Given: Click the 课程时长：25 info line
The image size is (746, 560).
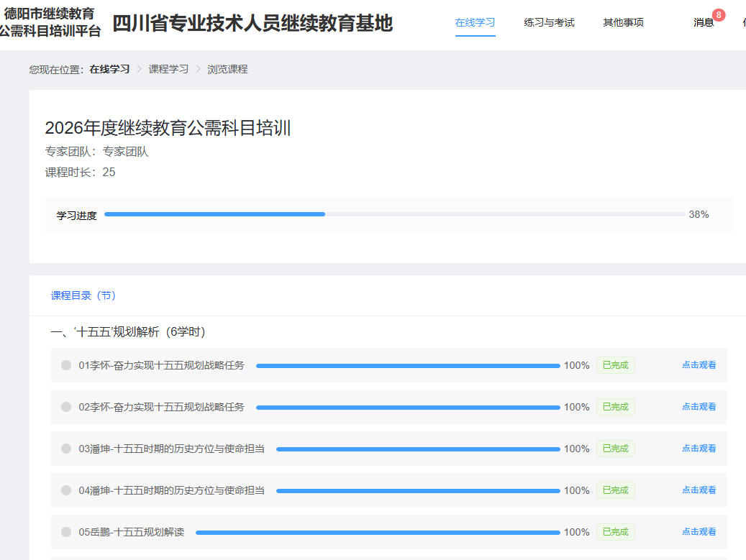Looking at the screenshot, I should [x=80, y=172].
